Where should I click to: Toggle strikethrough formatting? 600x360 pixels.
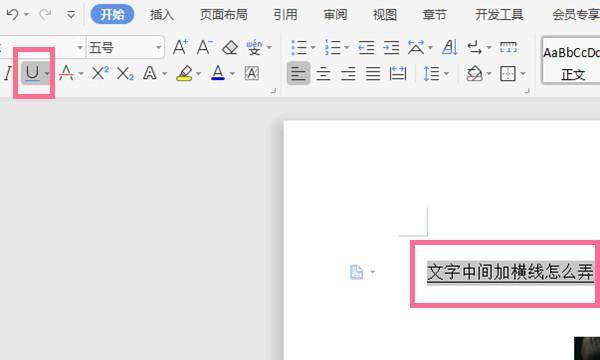[x=66, y=73]
